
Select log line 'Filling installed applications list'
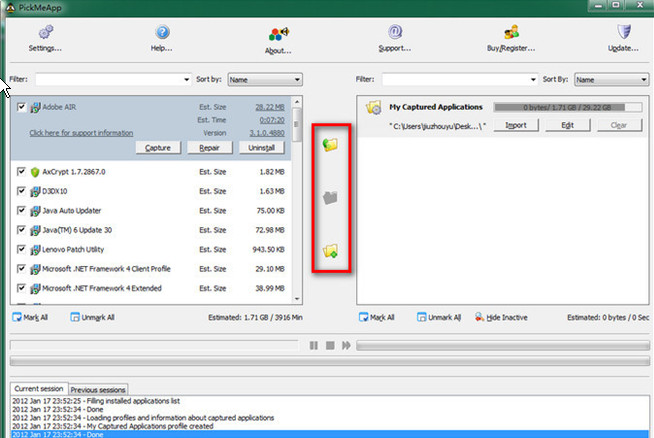96,401
